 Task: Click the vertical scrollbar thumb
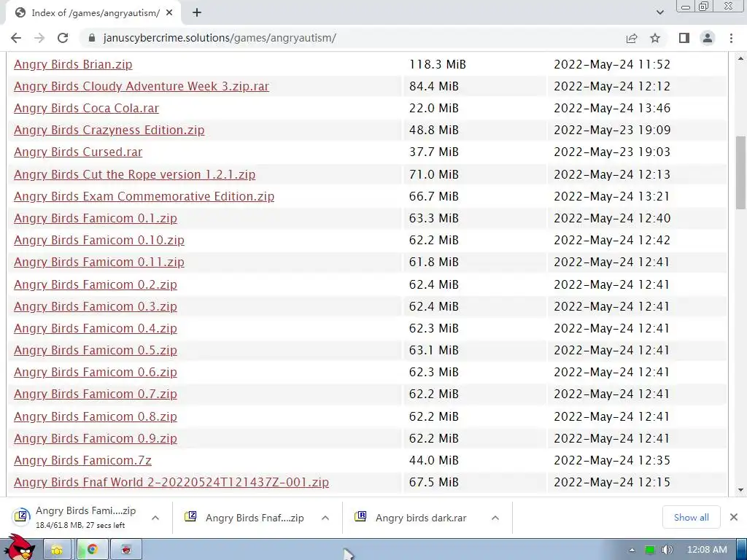tap(740, 172)
